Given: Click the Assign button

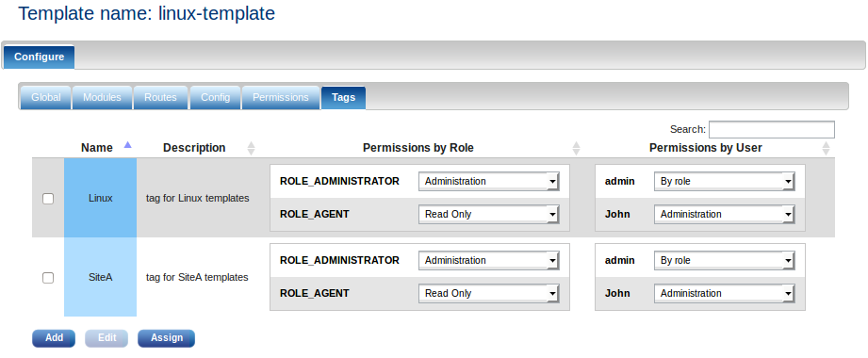Looking at the screenshot, I should 167,338.
